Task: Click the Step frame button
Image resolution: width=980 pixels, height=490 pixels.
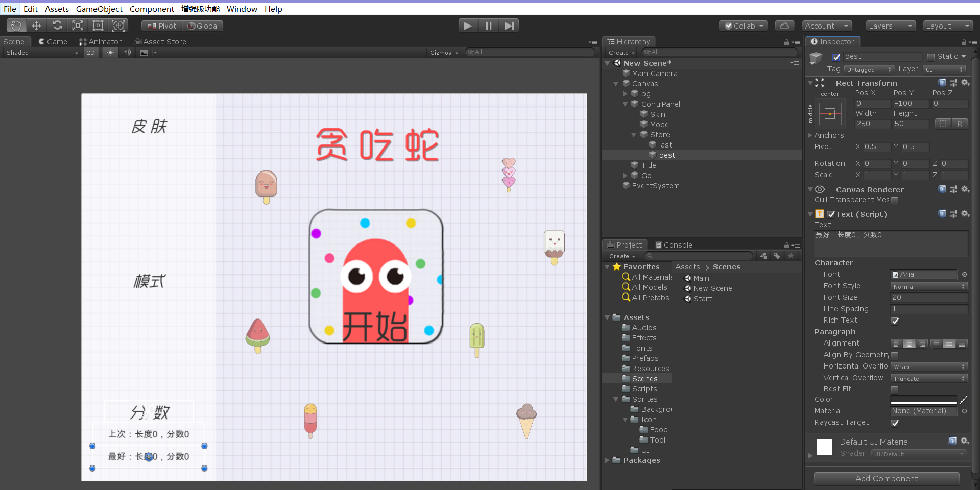Action: 509,26
